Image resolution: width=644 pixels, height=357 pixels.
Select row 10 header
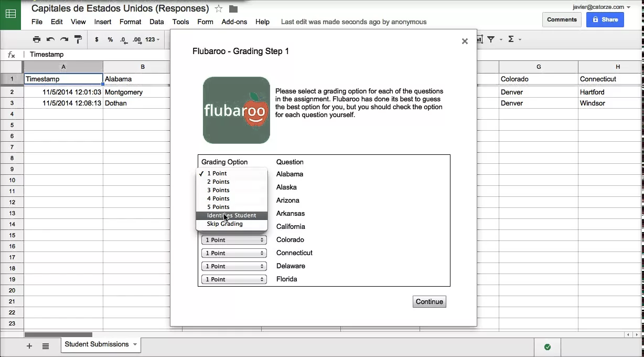[x=12, y=180]
